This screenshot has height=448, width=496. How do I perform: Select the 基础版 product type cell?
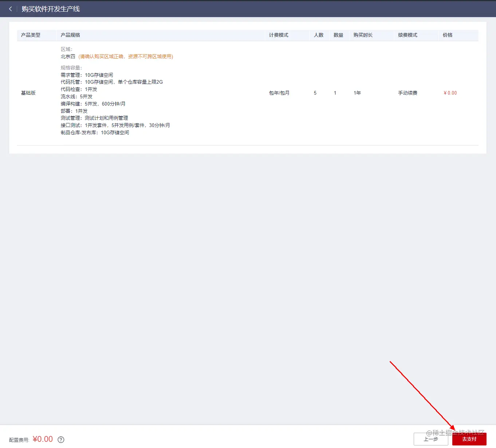tap(28, 93)
